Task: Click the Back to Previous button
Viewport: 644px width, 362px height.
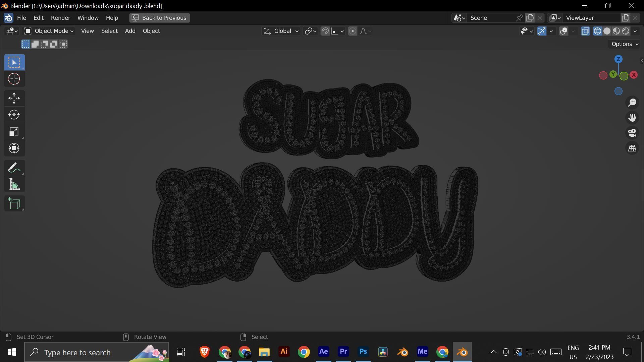Action: click(160, 18)
